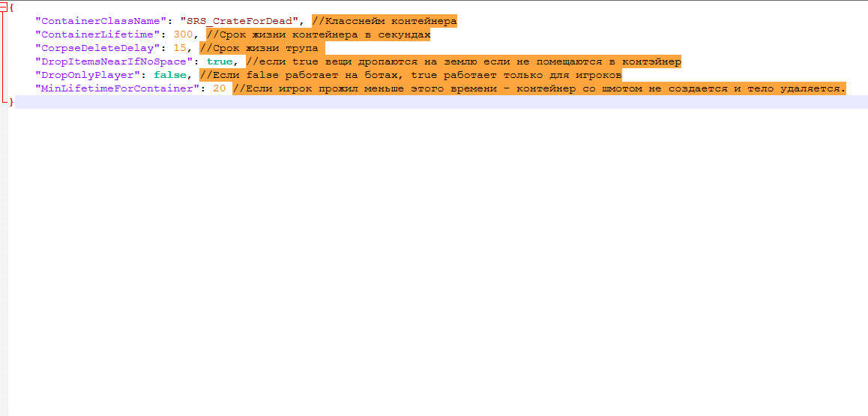Click the "ContainerClassName" key
The width and height of the screenshot is (868, 416).
pos(101,21)
